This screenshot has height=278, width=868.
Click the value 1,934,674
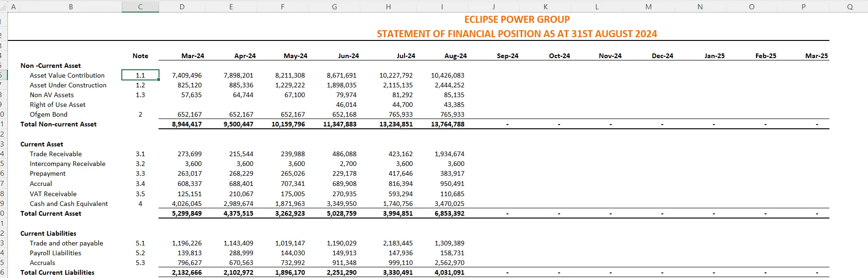pos(450,154)
